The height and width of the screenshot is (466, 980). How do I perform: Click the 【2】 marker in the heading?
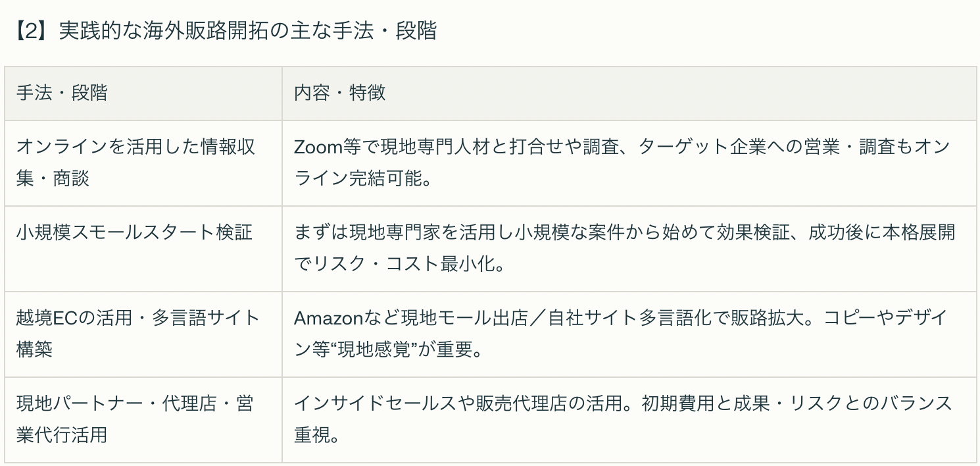32,31
